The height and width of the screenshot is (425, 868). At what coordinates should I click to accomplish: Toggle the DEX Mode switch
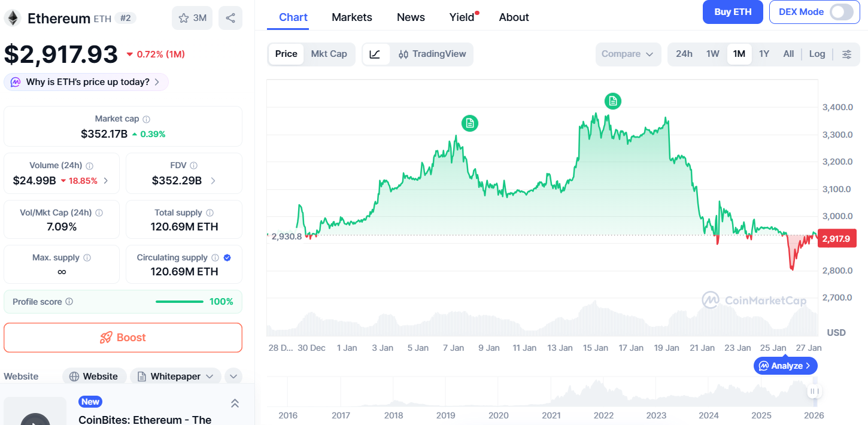841,12
